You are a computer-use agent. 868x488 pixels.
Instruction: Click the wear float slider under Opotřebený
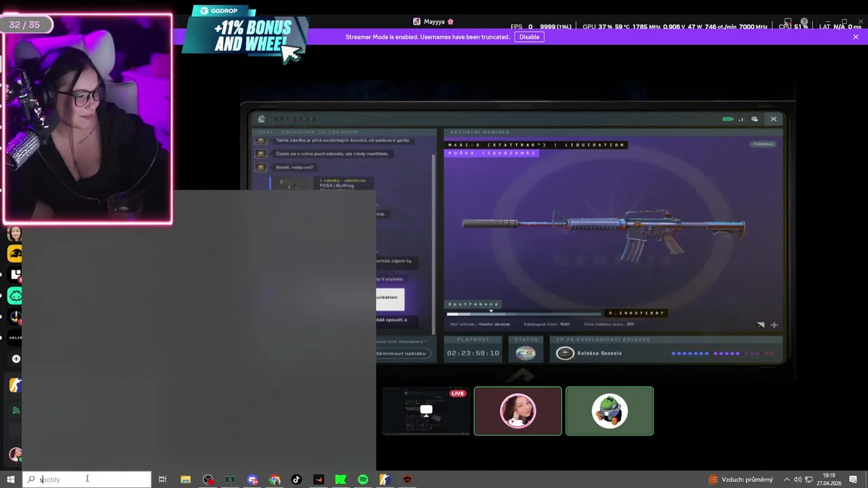pos(524,313)
